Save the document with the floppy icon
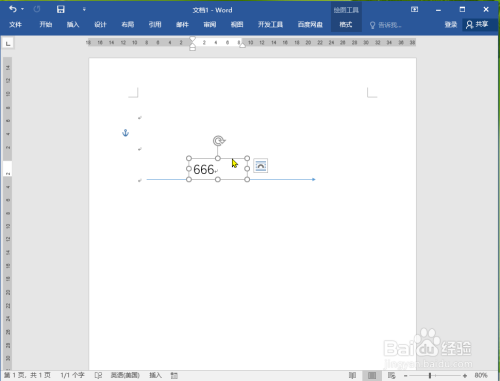Viewport: 500px width, 381px height. [60, 9]
